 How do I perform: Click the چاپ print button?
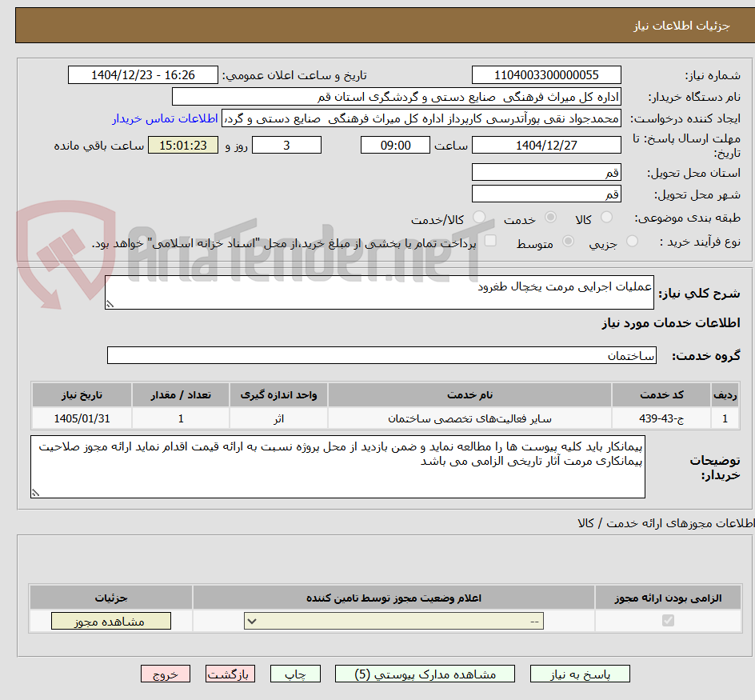tap(295, 674)
